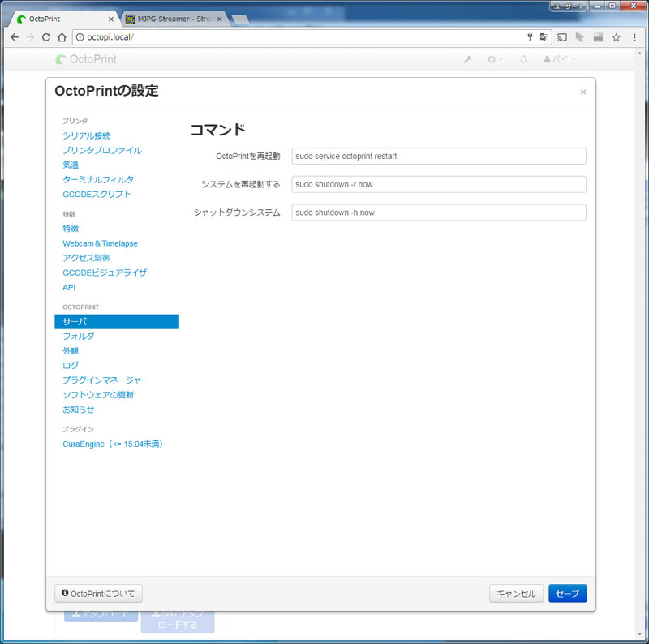Click the notification bell icon
649x644 pixels.
click(523, 59)
